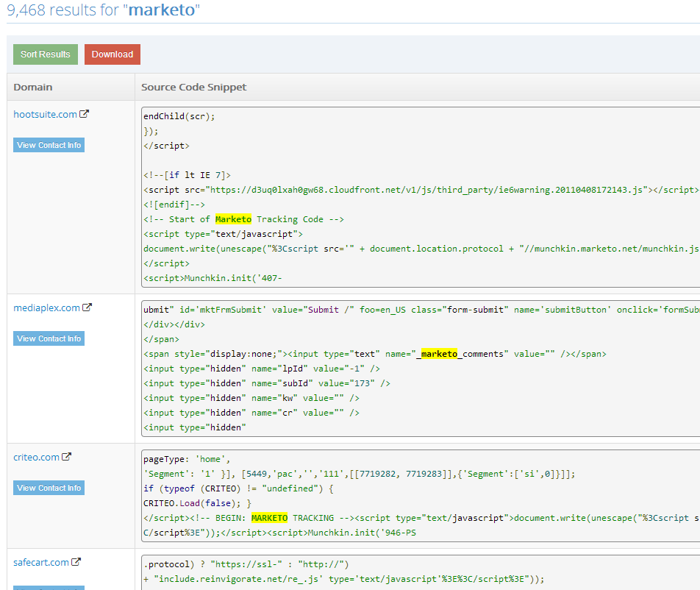Click the external link icon beside safecart.com
The image size is (700, 590).
76,562
